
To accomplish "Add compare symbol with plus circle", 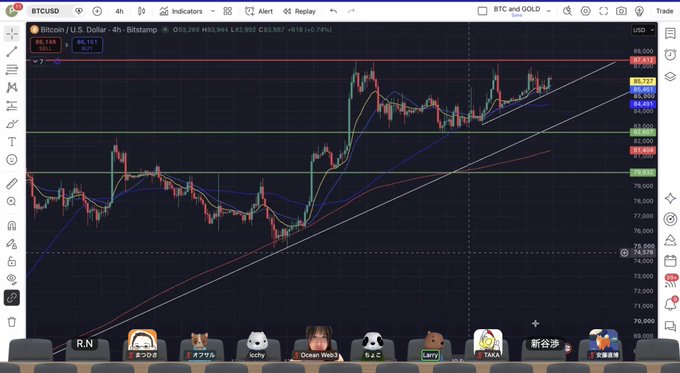I will [97, 11].
